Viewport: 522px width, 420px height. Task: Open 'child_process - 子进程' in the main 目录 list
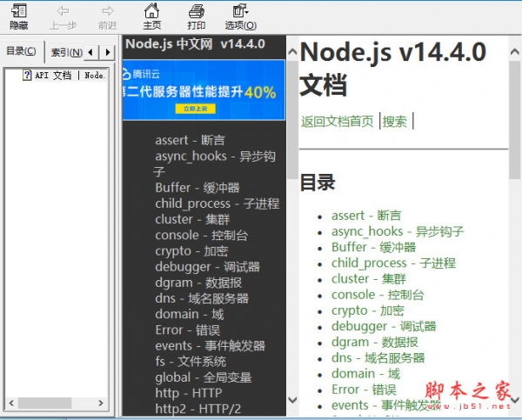(393, 263)
